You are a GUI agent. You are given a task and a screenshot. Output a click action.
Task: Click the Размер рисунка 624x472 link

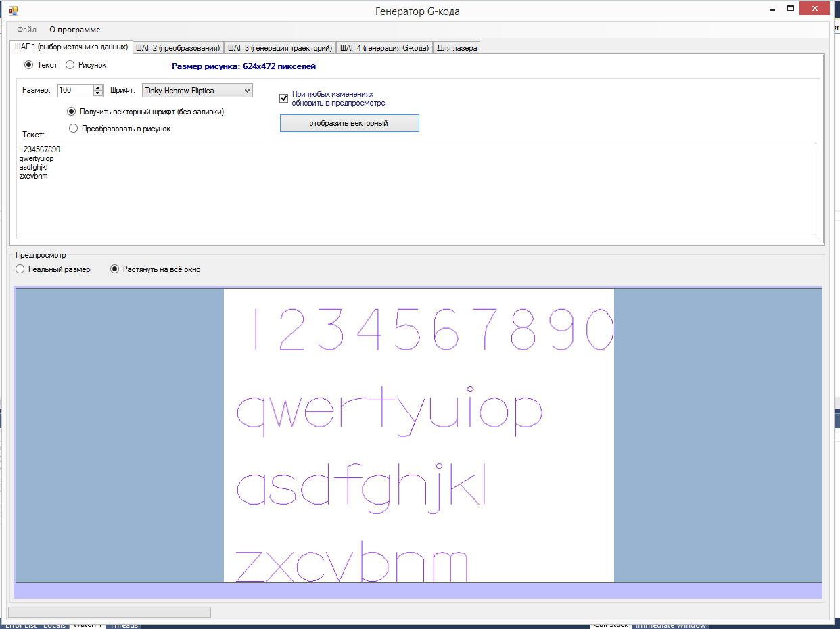click(x=243, y=66)
